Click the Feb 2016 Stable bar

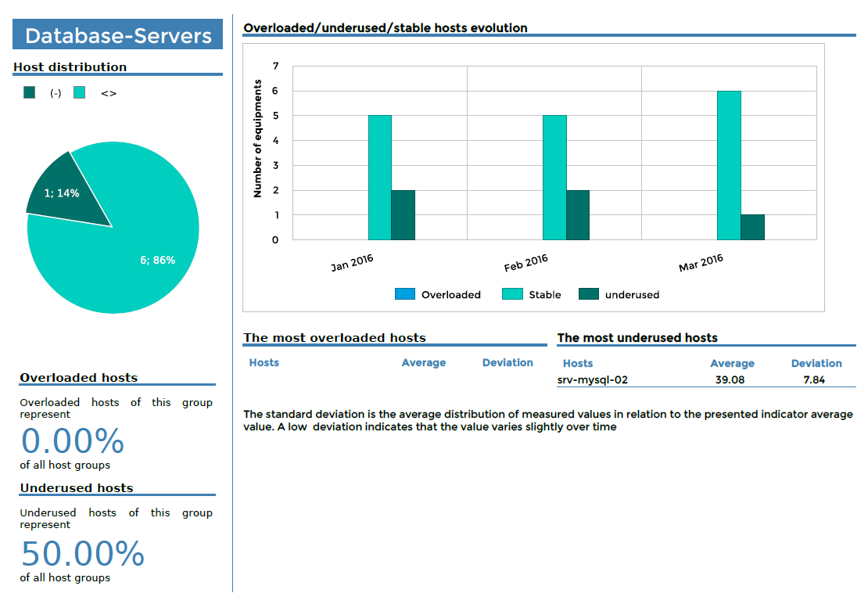(554, 178)
